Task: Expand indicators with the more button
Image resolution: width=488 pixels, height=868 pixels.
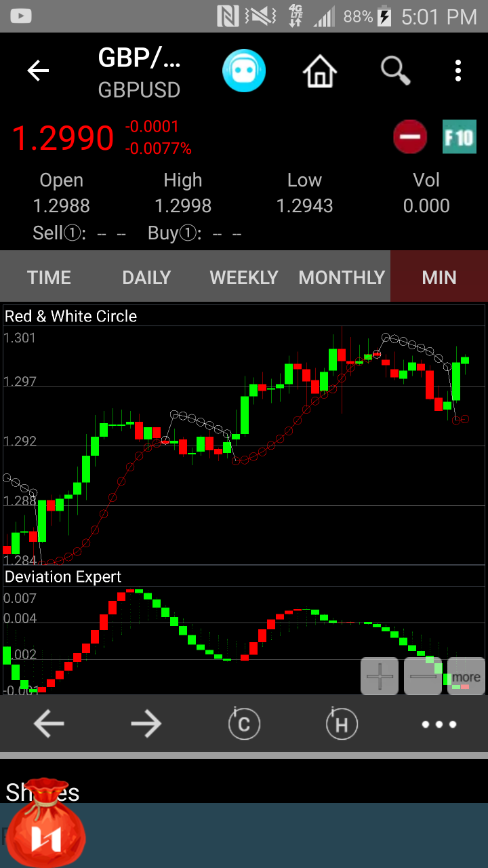Action: pyautogui.click(x=466, y=676)
